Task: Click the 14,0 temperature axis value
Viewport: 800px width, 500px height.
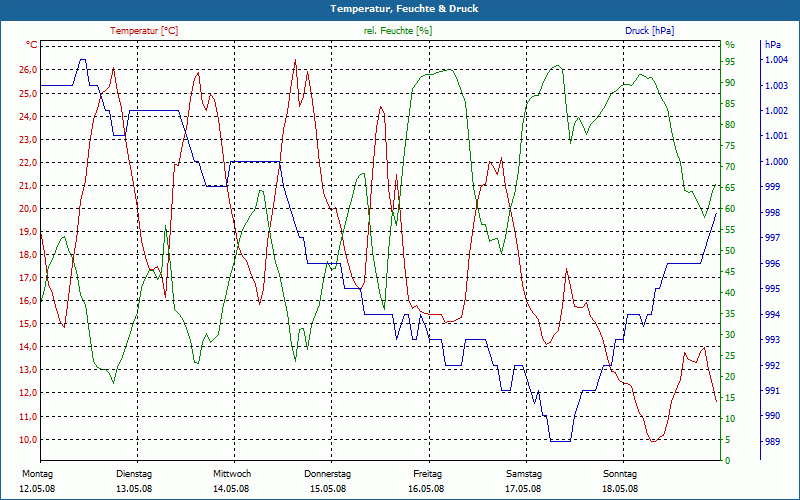Action: click(x=28, y=347)
